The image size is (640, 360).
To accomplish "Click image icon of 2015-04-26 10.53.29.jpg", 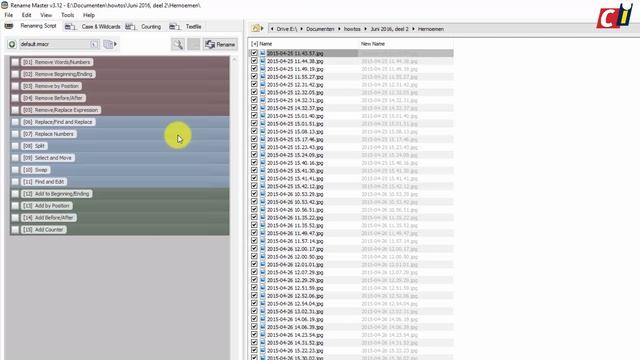I will coord(262,194).
